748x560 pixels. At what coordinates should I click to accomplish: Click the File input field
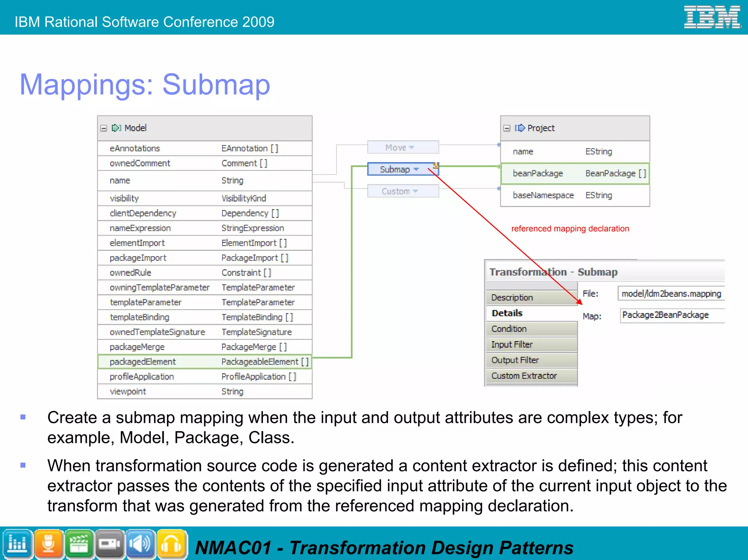pyautogui.click(x=671, y=294)
